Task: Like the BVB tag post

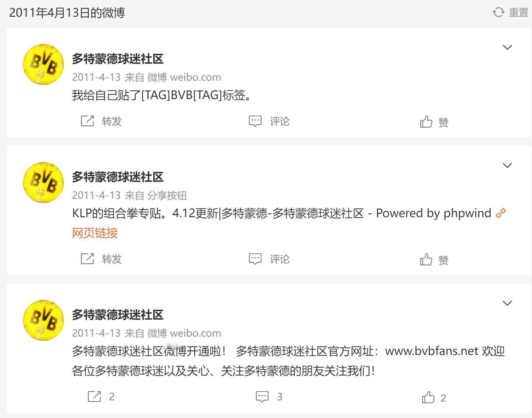Action: click(434, 122)
